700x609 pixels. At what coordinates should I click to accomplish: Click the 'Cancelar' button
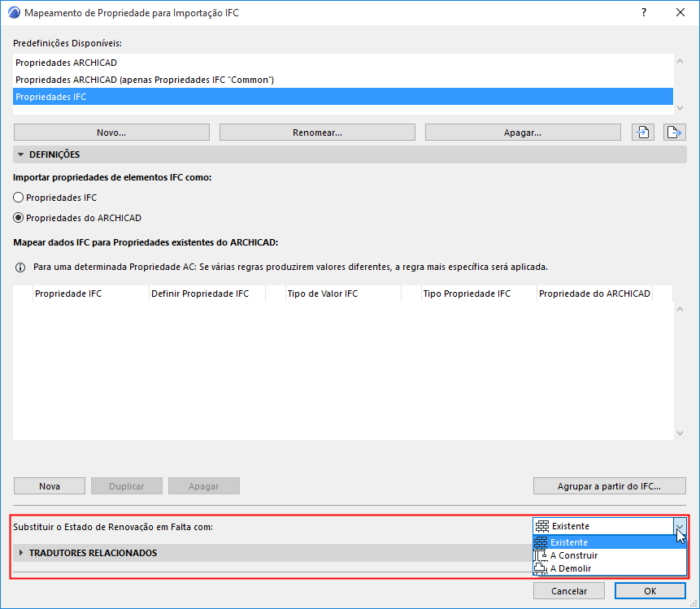pyautogui.click(x=569, y=590)
